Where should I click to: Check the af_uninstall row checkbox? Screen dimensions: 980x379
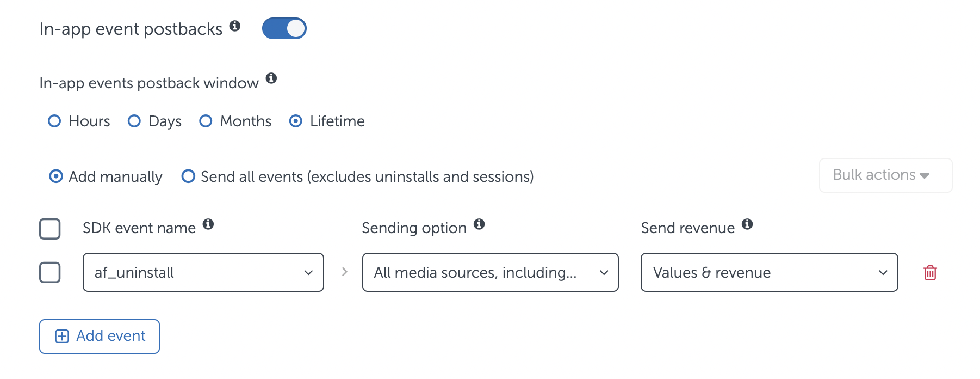tap(50, 272)
